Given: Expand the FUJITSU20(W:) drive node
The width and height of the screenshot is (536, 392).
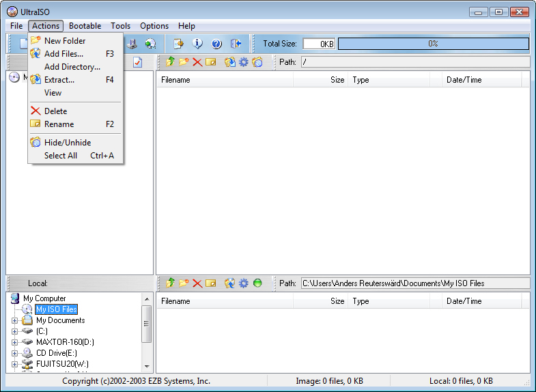Looking at the screenshot, I should [x=14, y=364].
